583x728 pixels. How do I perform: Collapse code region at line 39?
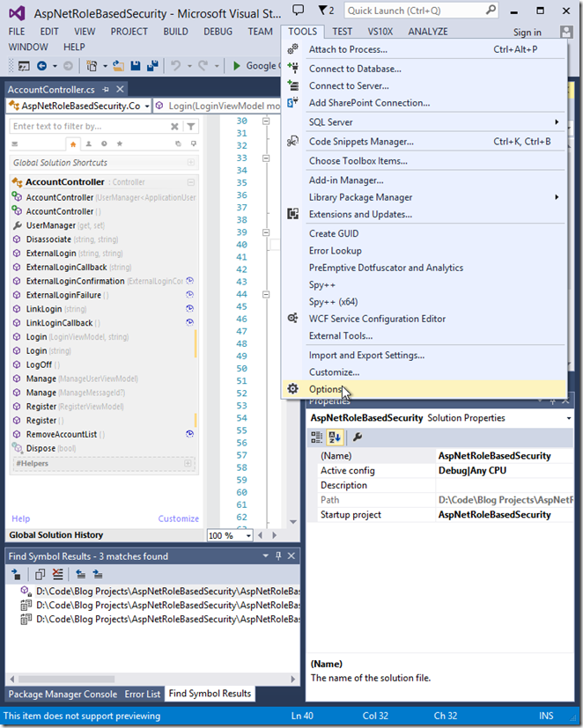click(266, 232)
